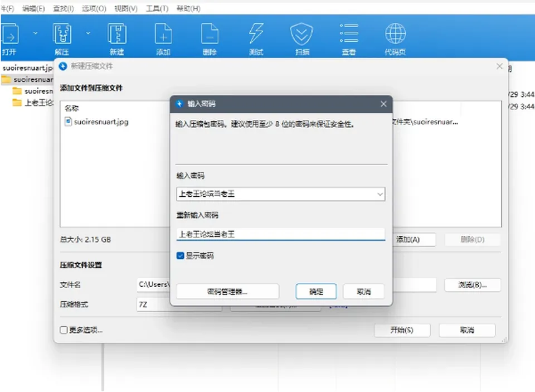The width and height of the screenshot is (535, 392).
Task: Click the 重新输入密码 re-enter password field
Action: [281, 234]
